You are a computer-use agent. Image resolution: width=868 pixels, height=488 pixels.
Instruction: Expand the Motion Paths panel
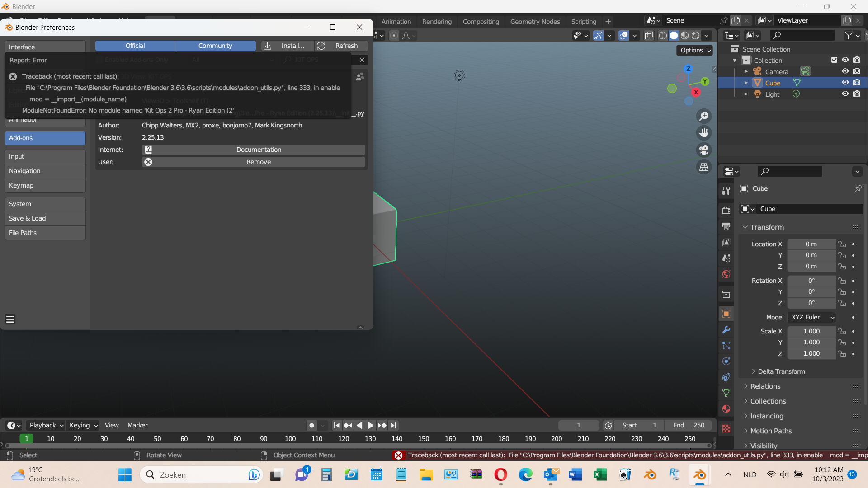pos(770,431)
